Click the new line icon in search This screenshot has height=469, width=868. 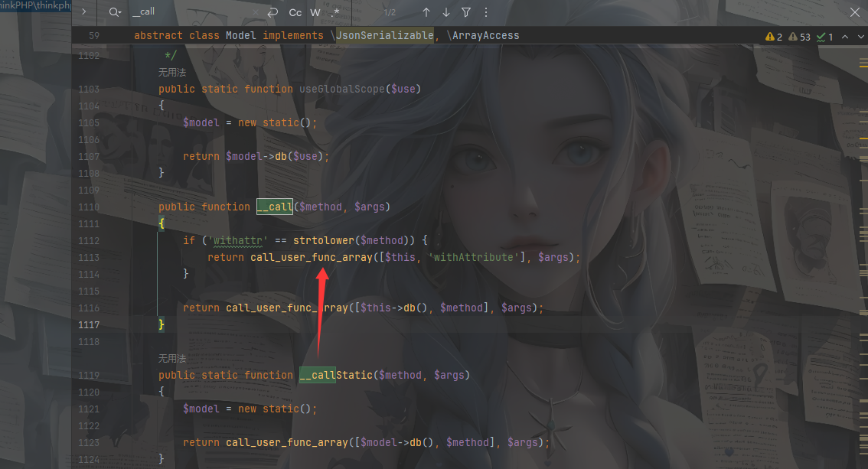pyautogui.click(x=272, y=12)
